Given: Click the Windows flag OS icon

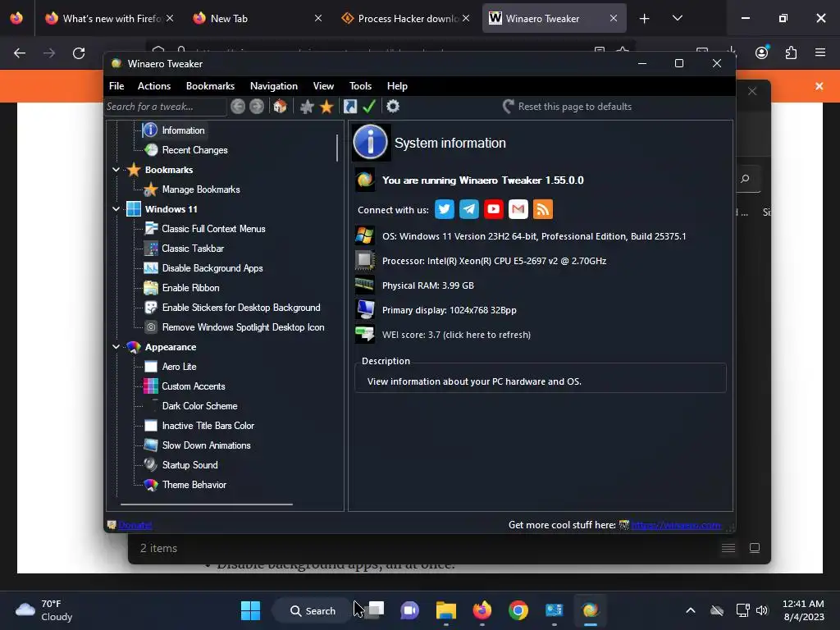Looking at the screenshot, I should (365, 235).
